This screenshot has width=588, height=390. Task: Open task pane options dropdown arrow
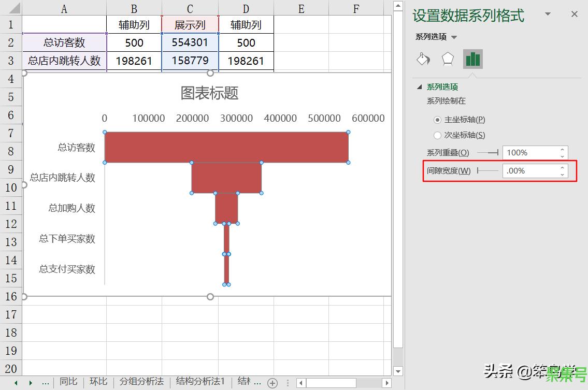coord(548,15)
